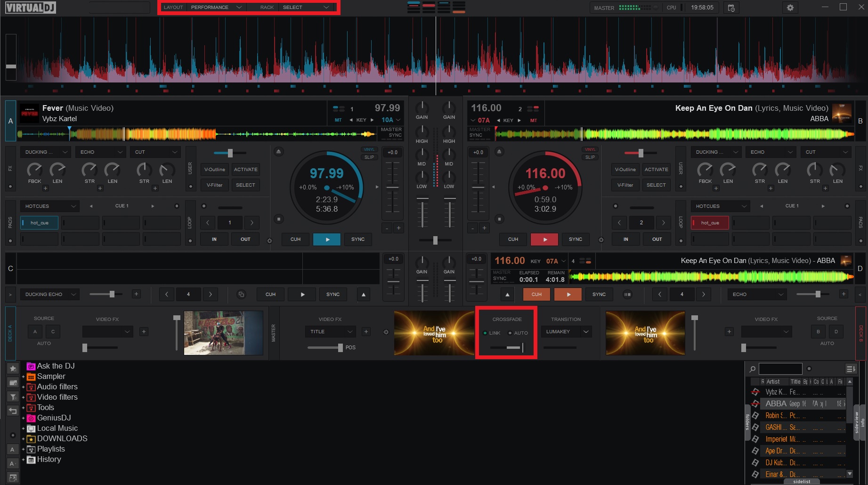Click the Ask the DJ folder icon

[x=31, y=366]
